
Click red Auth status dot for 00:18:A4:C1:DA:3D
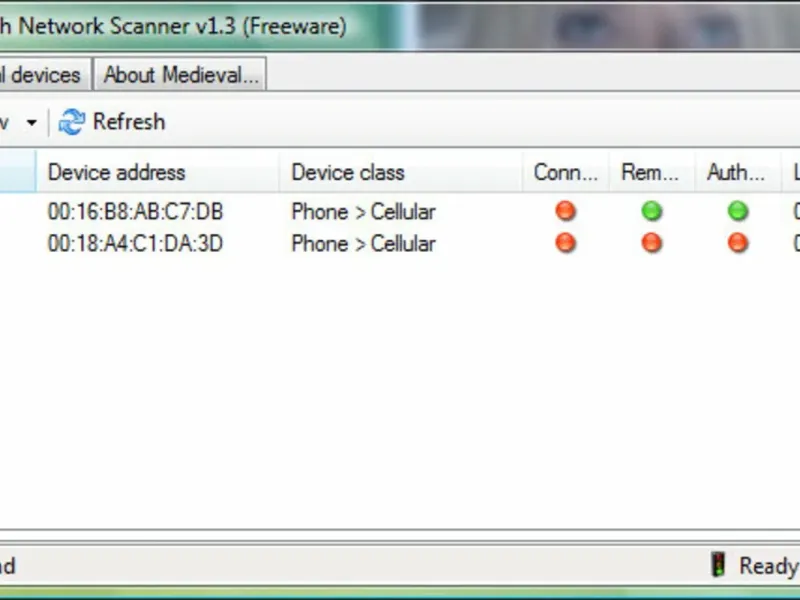(x=738, y=243)
